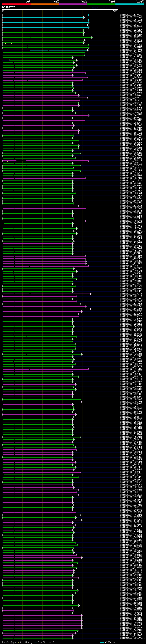Select label UniRef100_Q3R231
146x644 pixels.
pos(131,545)
